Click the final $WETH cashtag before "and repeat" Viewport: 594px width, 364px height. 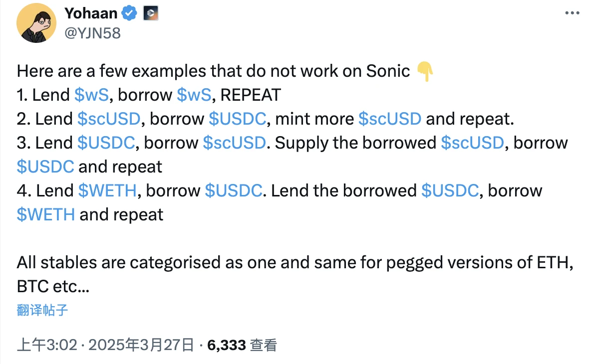pyautogui.click(x=46, y=214)
